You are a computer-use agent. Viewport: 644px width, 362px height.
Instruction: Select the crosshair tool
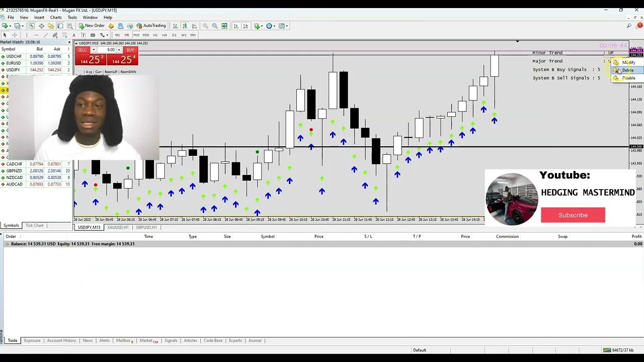click(15, 35)
